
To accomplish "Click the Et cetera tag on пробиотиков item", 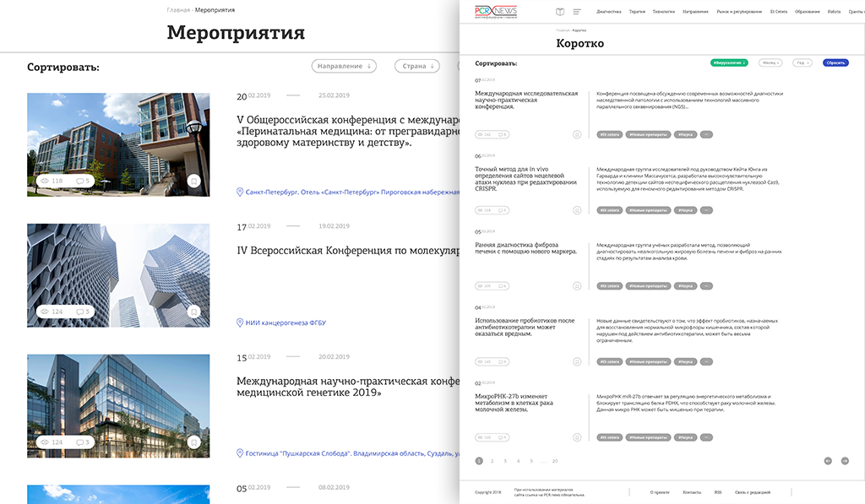I will pos(610,361).
